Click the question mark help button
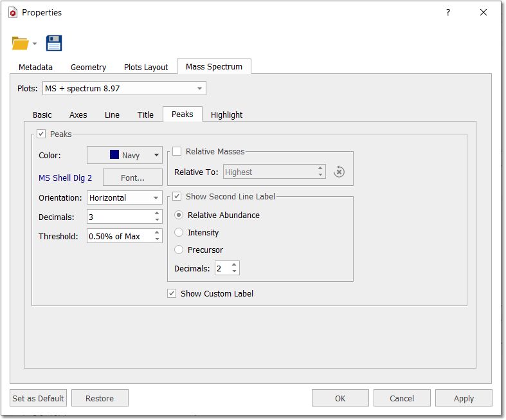The height and width of the screenshot is (420, 506). pos(448,12)
